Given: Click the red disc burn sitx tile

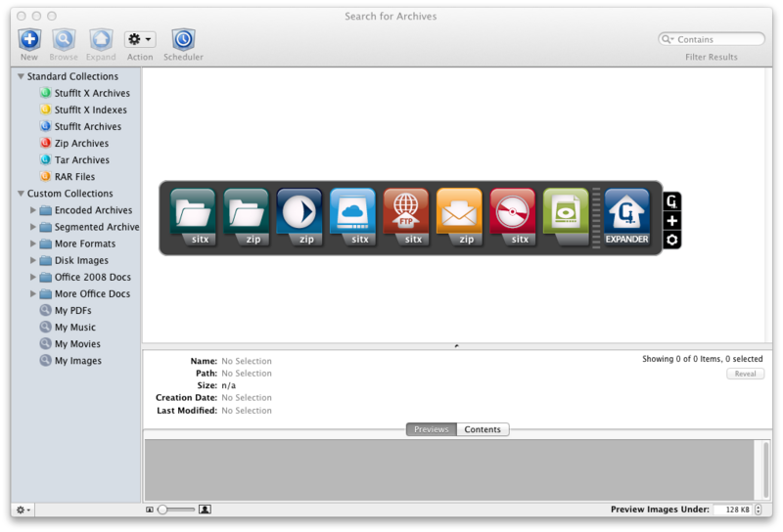Looking at the screenshot, I should (x=512, y=217).
